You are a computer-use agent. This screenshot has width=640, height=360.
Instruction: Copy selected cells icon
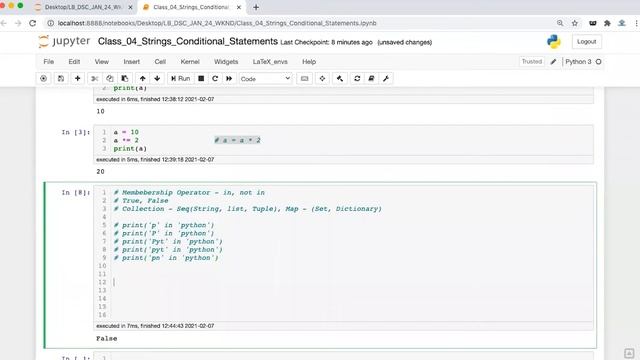pos(109,78)
